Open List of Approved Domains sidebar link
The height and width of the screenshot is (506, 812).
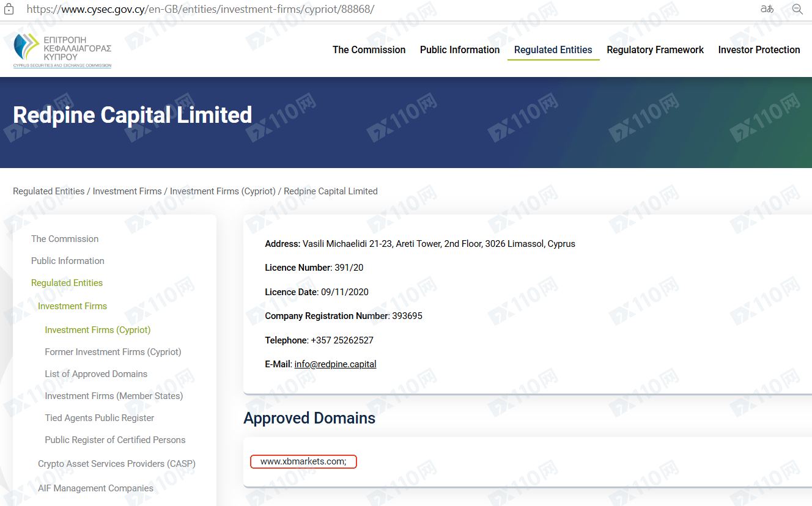[x=96, y=374]
